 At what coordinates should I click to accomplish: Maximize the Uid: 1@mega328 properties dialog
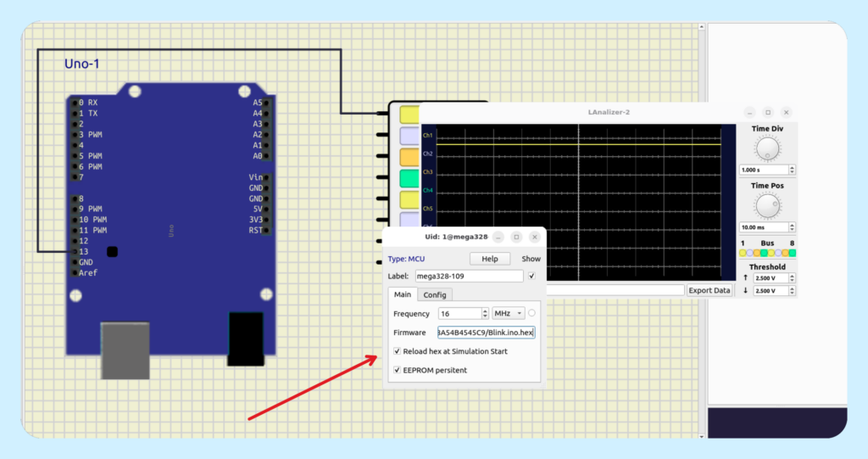click(x=516, y=237)
